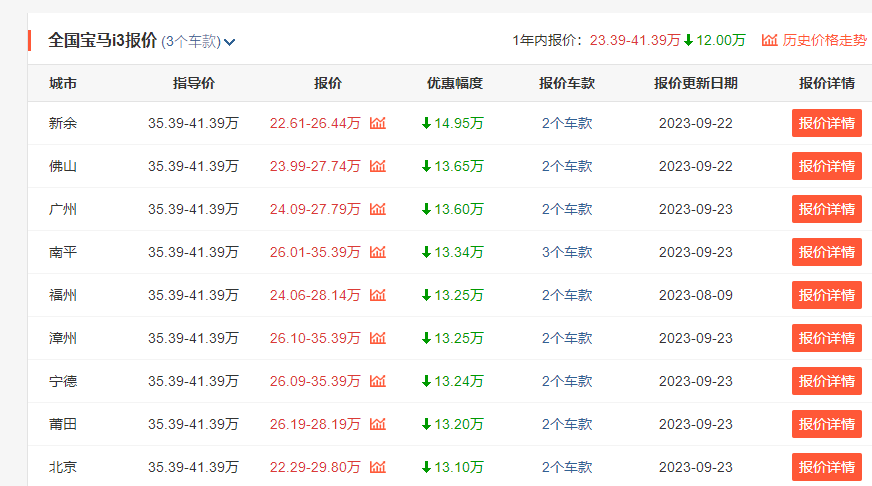Click city name 南平
Image resolution: width=872 pixels, height=486 pixels.
pyautogui.click(x=63, y=252)
